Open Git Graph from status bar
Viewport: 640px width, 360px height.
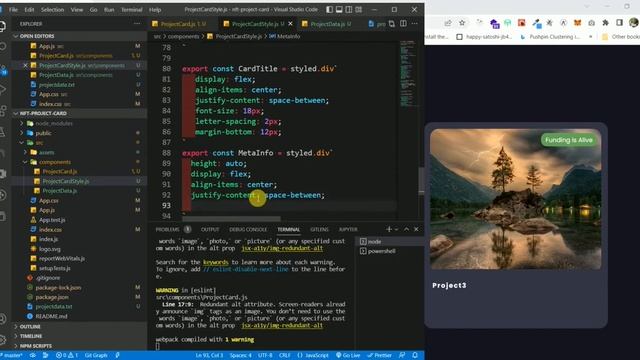[96, 355]
